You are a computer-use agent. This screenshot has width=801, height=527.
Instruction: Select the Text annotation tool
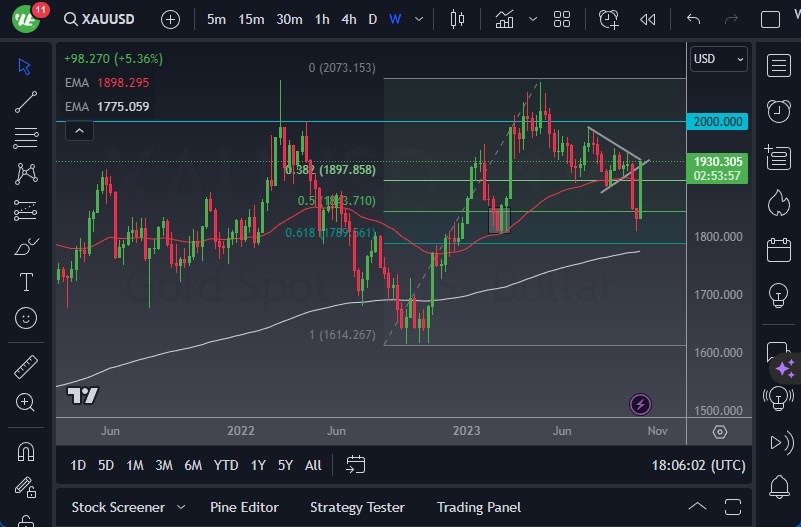[x=27, y=282]
